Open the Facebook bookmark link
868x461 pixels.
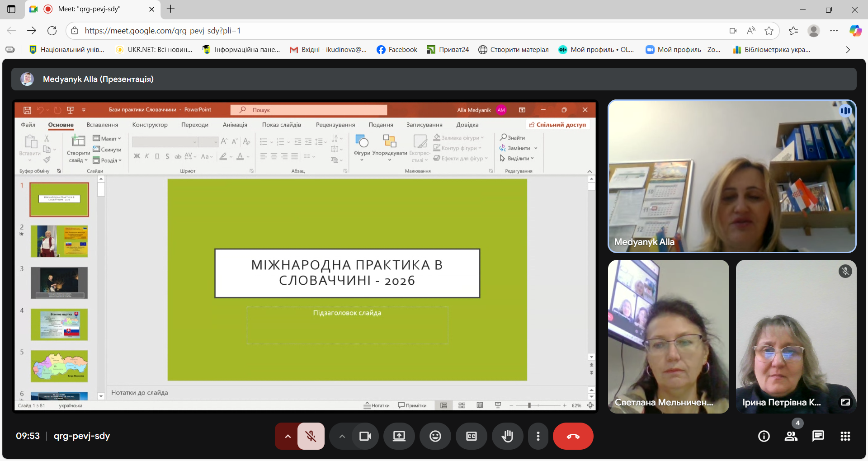(397, 50)
